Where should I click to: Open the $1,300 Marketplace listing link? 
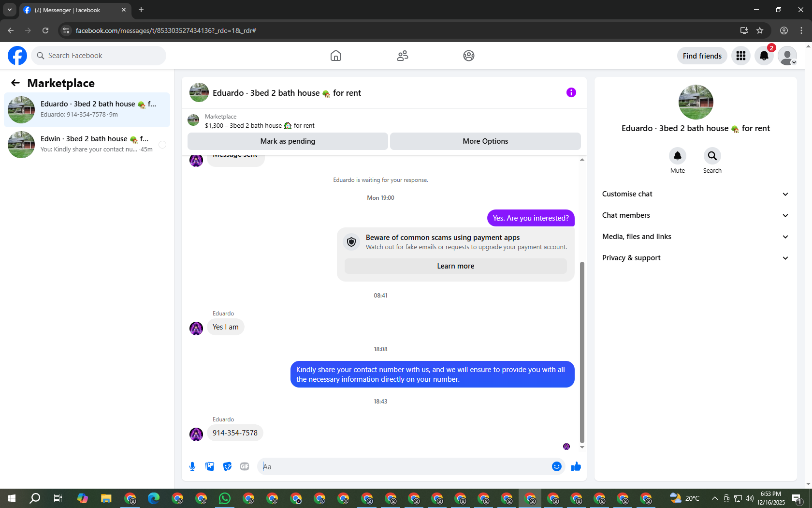[260, 125]
